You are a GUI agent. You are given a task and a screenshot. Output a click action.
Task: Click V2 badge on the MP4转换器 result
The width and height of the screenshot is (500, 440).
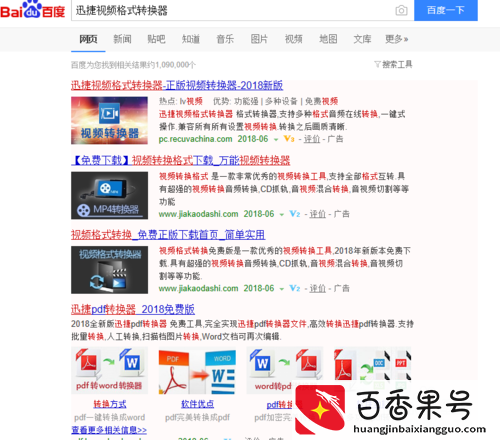tap(295, 214)
